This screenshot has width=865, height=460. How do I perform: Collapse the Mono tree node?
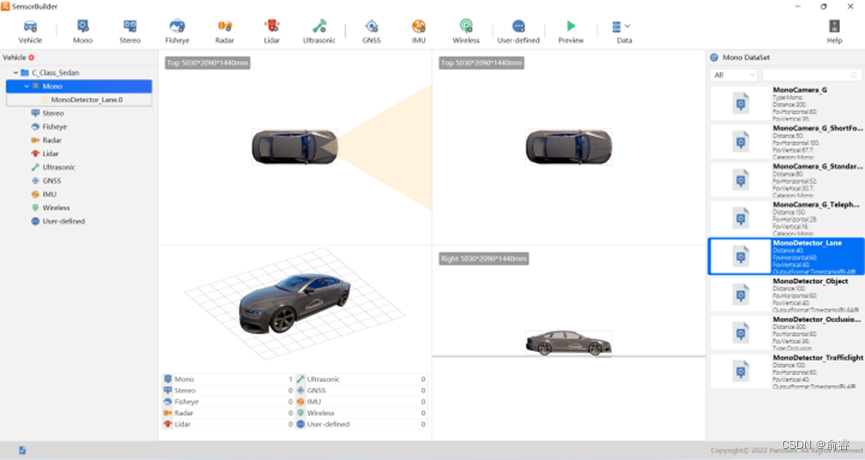point(26,86)
